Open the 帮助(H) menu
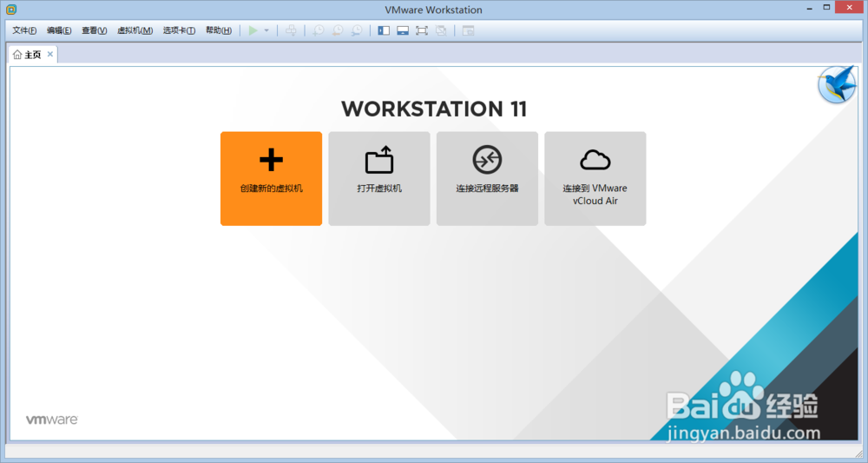 [x=219, y=30]
